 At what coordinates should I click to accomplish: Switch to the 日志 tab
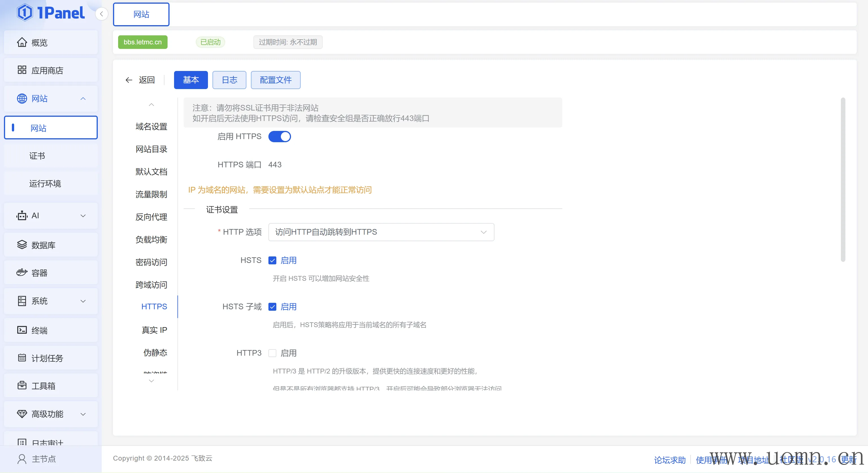click(x=229, y=80)
